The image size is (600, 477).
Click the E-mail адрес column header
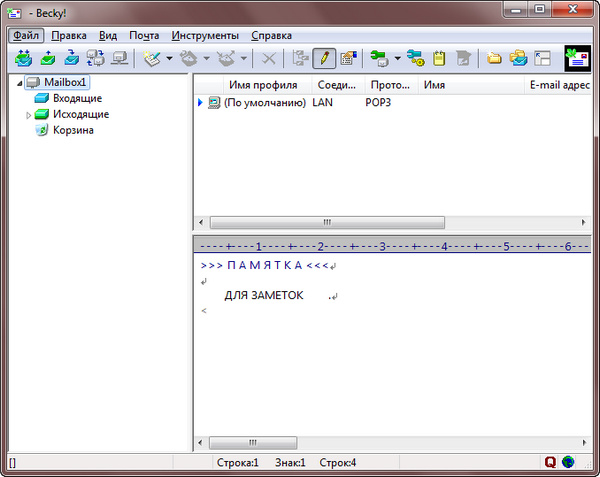click(x=559, y=85)
